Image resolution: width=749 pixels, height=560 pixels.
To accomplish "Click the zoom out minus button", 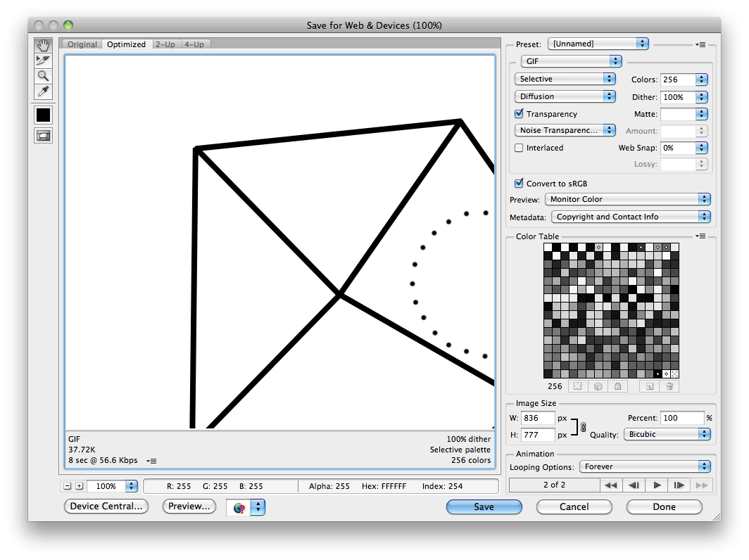I will coord(68,486).
